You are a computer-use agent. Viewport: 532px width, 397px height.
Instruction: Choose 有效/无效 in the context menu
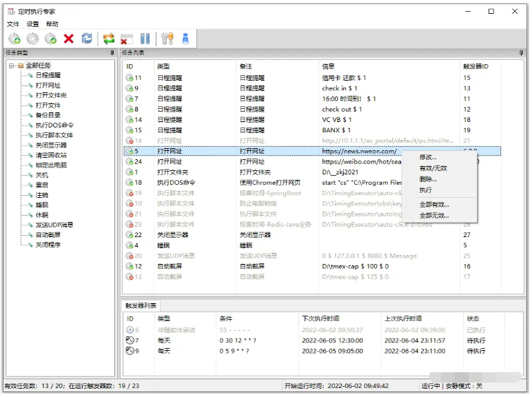[433, 168]
